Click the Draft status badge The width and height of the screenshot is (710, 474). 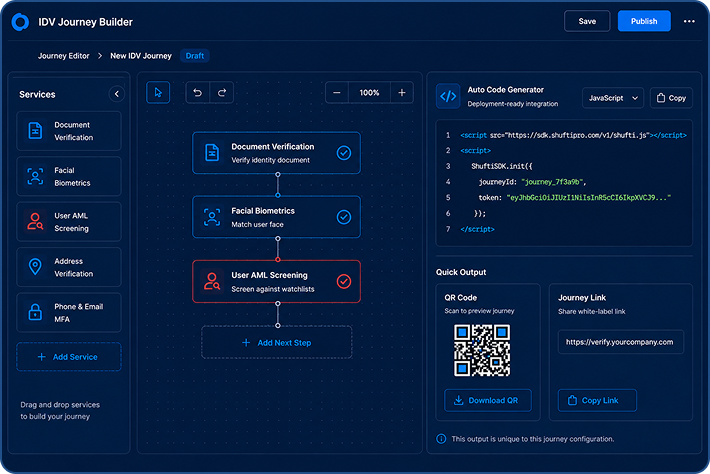(x=195, y=56)
